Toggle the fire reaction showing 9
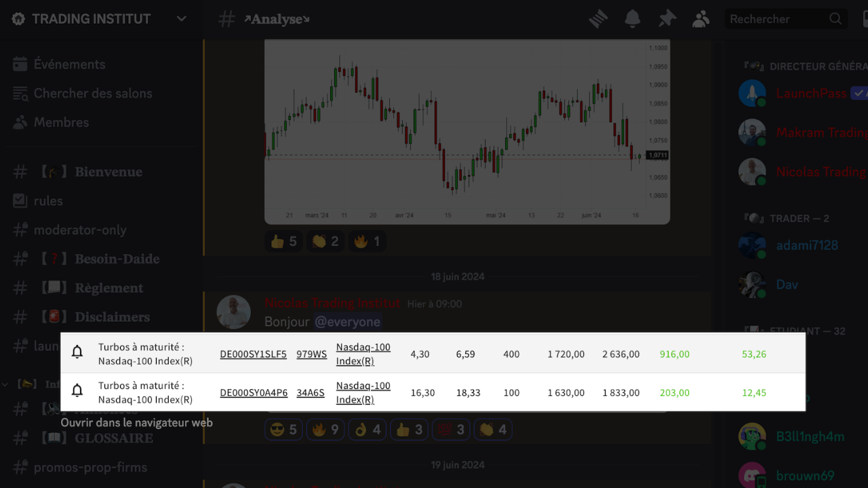 (325, 430)
